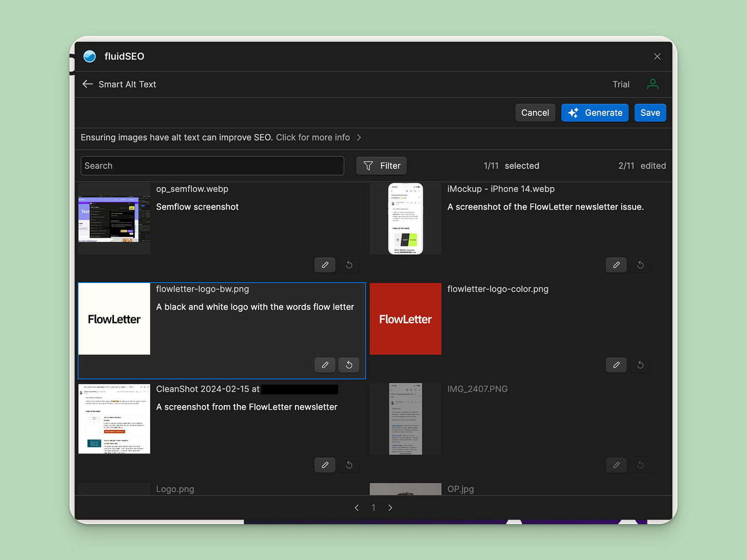The height and width of the screenshot is (560, 747).
Task: Click the Trial plan label
Action: click(621, 84)
